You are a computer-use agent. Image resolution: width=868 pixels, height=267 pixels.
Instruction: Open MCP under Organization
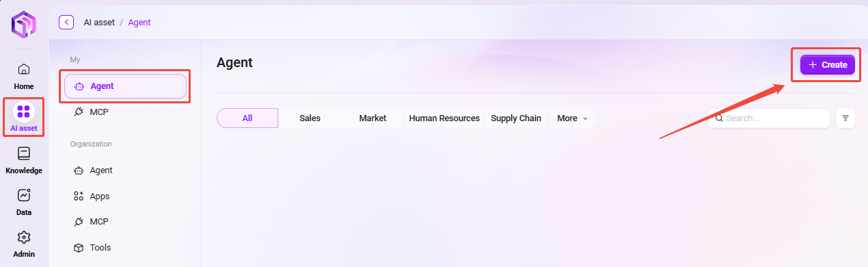pyautogui.click(x=125, y=222)
